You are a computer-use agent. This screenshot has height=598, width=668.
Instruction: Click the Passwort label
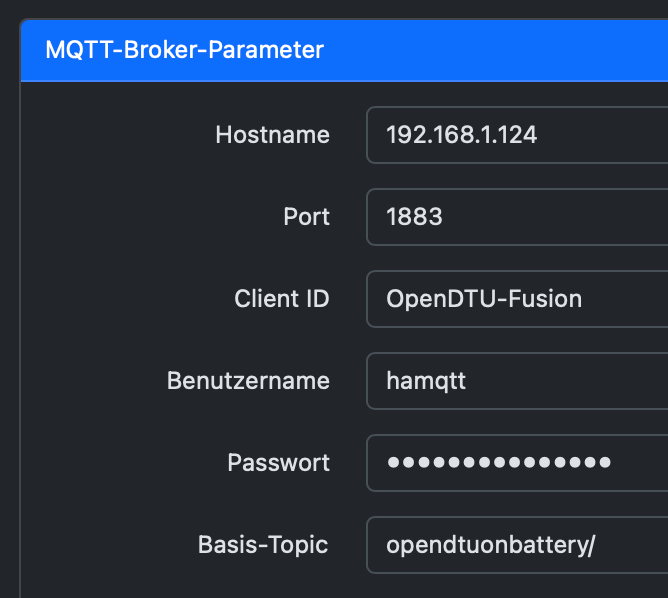(x=278, y=463)
